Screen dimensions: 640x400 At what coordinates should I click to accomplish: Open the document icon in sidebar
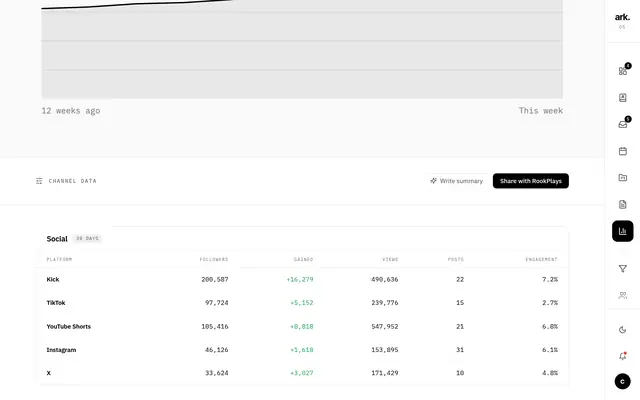click(x=622, y=204)
